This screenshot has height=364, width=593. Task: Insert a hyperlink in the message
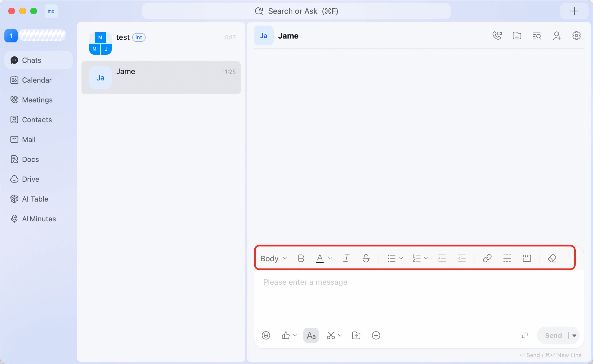point(487,258)
